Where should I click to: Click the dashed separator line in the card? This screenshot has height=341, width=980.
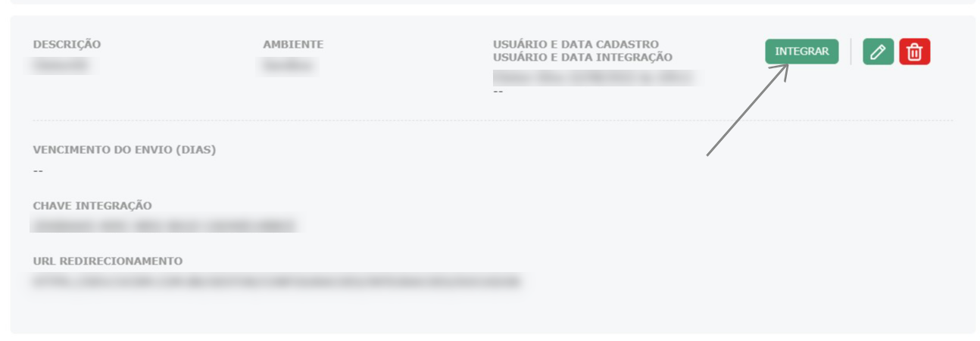(493, 120)
